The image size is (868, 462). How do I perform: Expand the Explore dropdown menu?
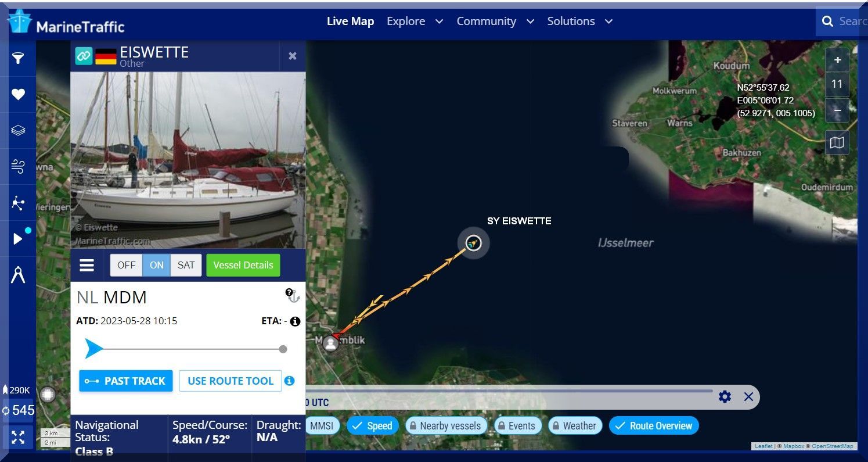[415, 22]
